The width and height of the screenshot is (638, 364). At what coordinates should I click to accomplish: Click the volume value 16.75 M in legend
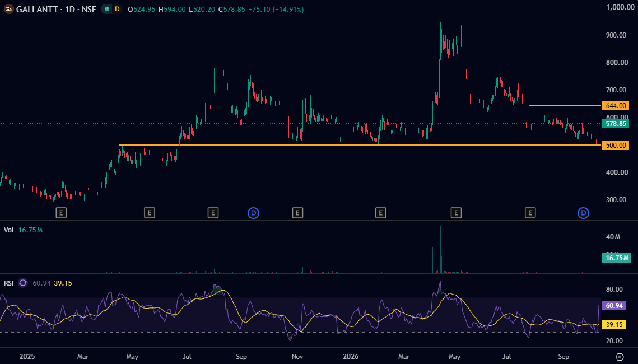click(30, 230)
